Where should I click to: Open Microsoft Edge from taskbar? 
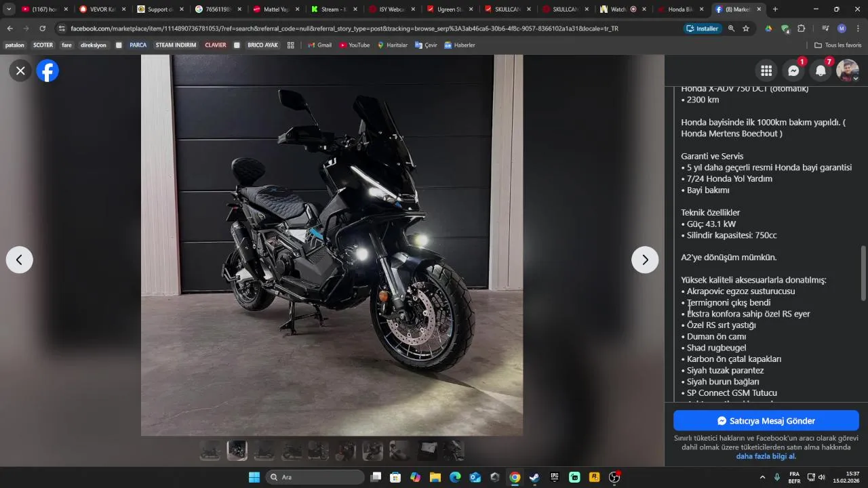point(455,477)
